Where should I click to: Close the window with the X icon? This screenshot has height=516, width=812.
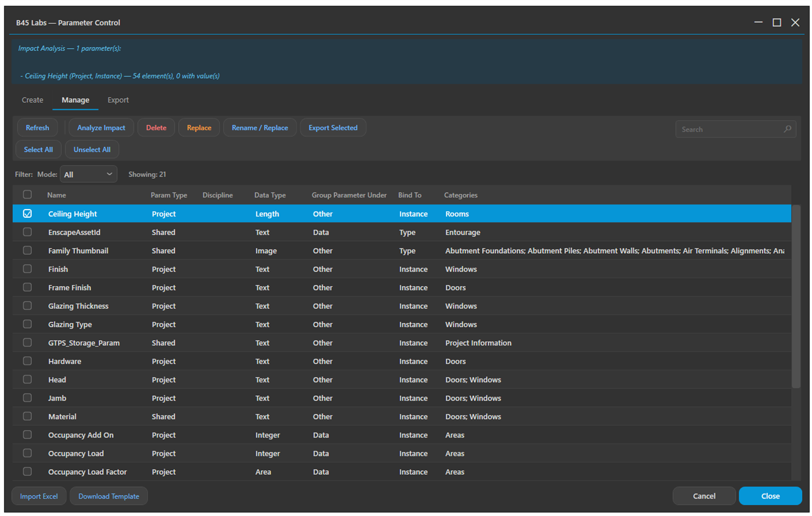(795, 23)
